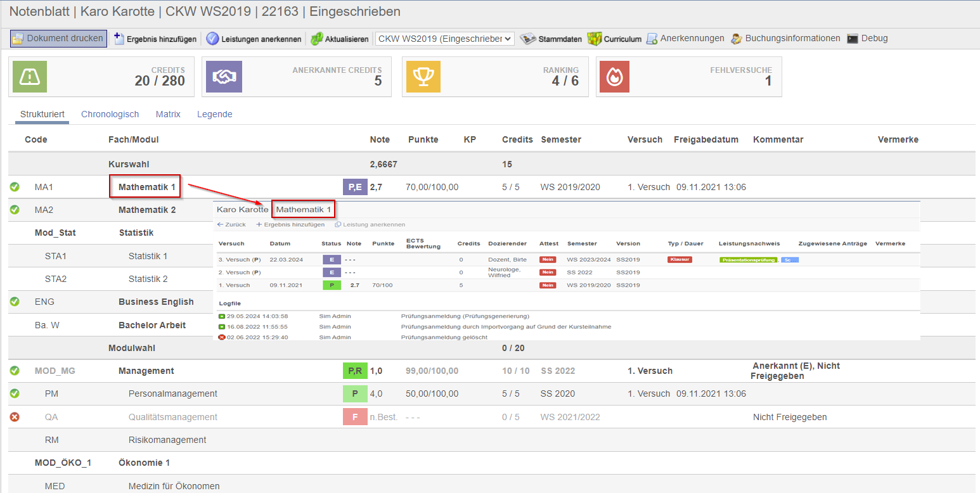The image size is (980, 493).
Task: Click the Ergebnis hinzufügen toolbar icon
Action: [x=119, y=39]
